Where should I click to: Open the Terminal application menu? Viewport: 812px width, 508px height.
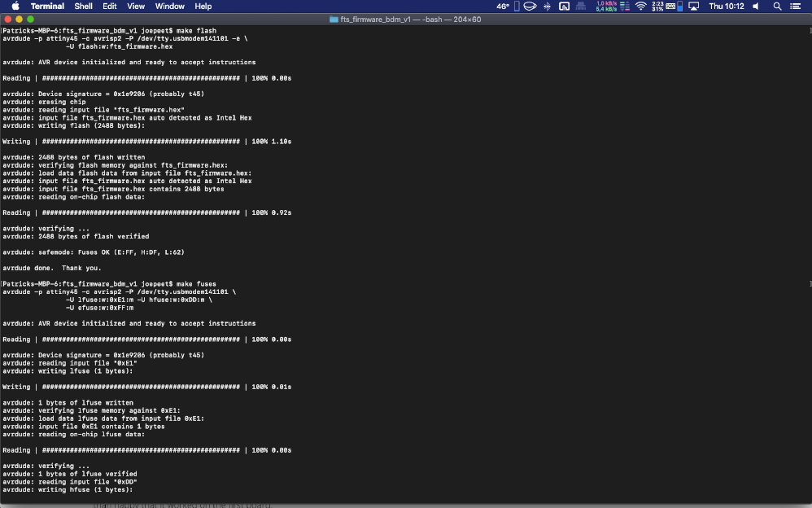[47, 7]
